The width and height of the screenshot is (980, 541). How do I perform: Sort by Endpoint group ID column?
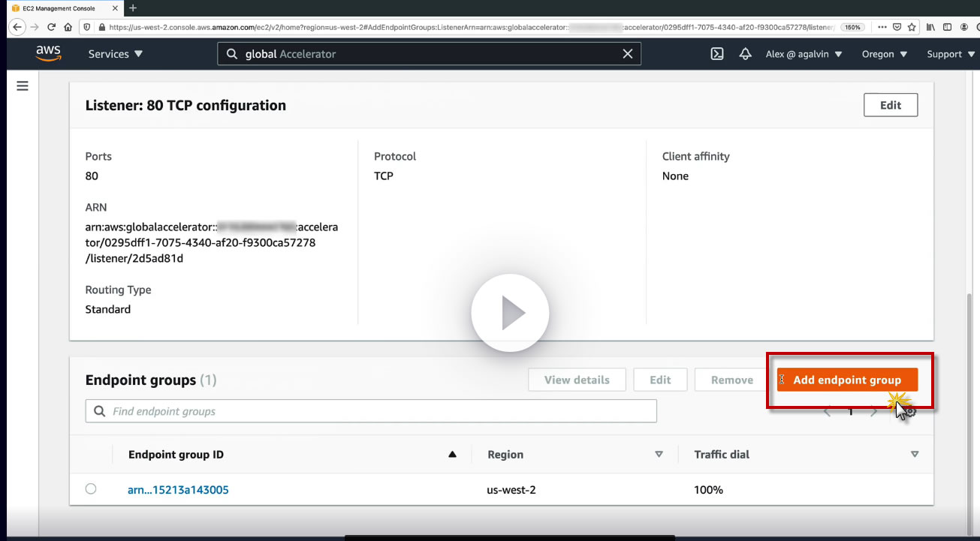176,454
